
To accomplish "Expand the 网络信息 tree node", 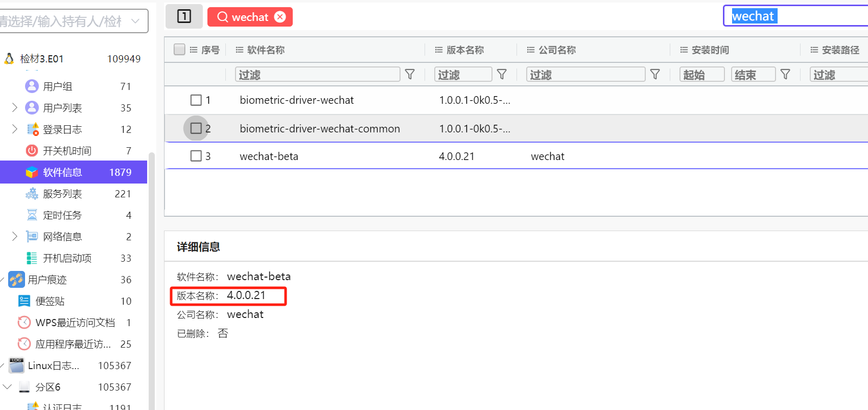I will click(x=14, y=236).
